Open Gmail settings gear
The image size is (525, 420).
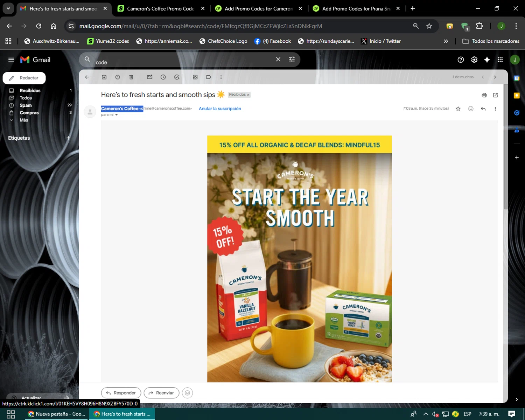tap(474, 59)
